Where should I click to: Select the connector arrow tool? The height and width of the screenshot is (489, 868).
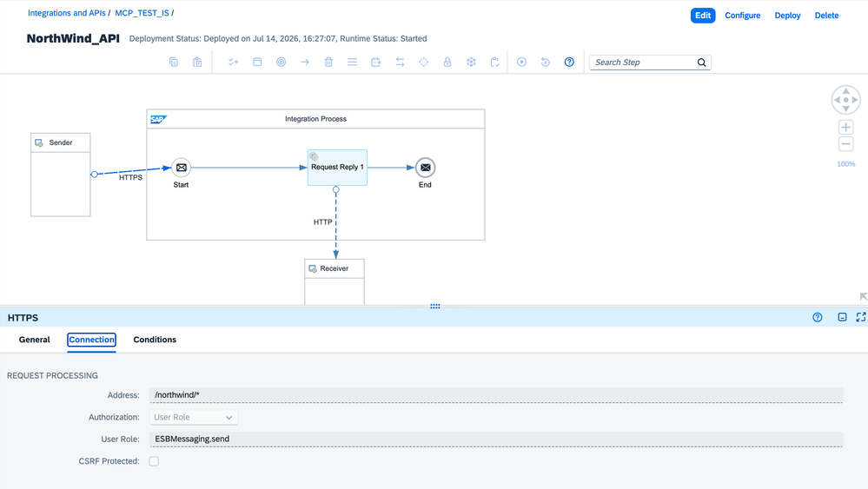coord(305,62)
